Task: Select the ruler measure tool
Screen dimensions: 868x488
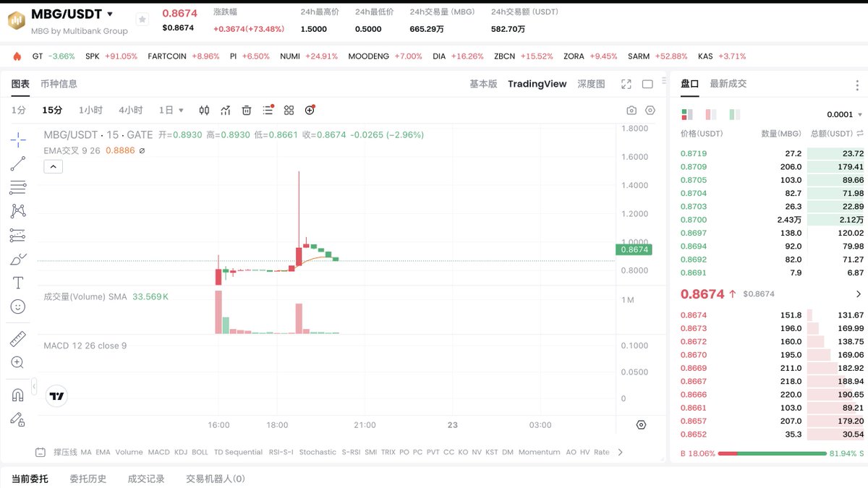Action: pos(18,338)
